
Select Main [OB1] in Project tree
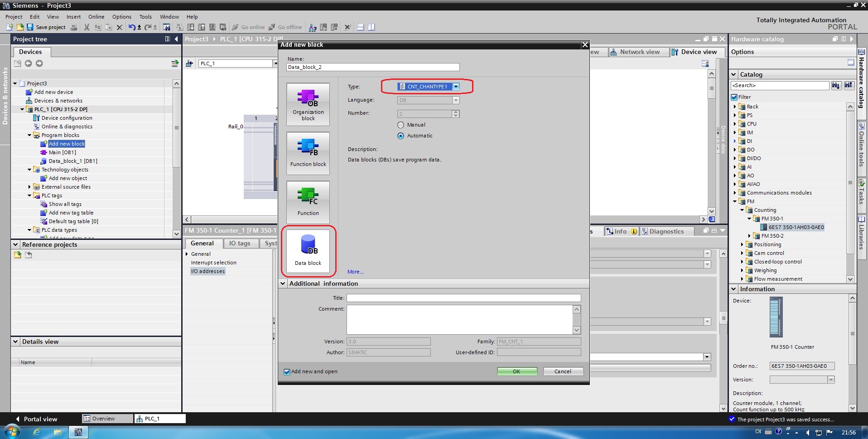pyautogui.click(x=63, y=152)
